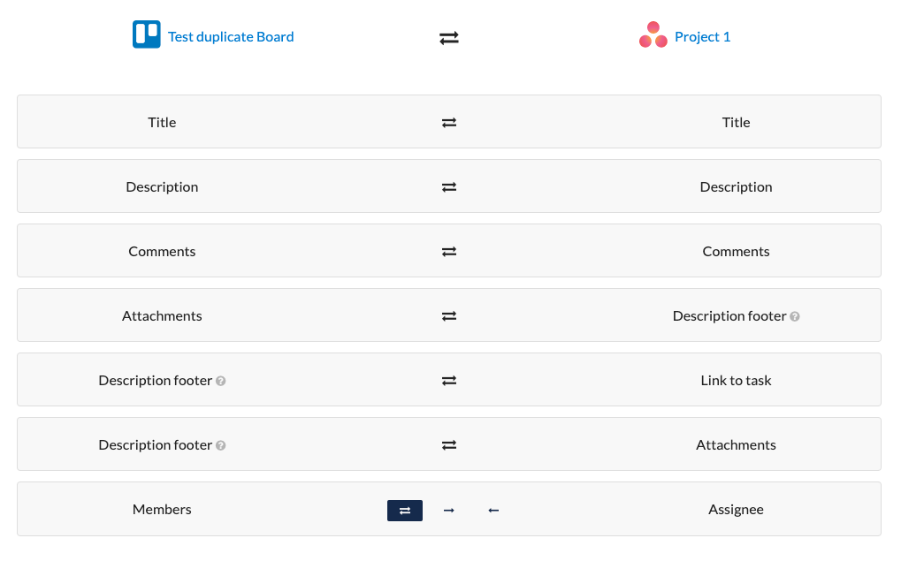Set Members to Assignee one-way right arrow

tap(449, 511)
